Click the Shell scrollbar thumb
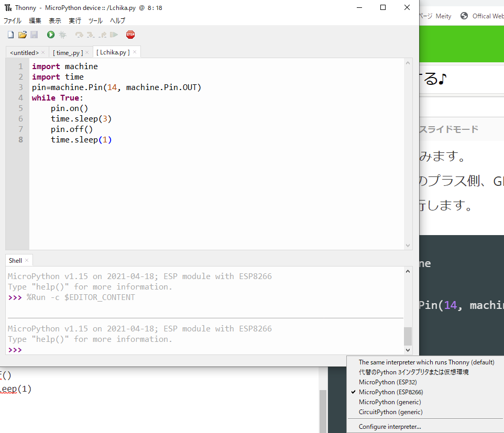This screenshot has height=433, width=504. point(408,336)
